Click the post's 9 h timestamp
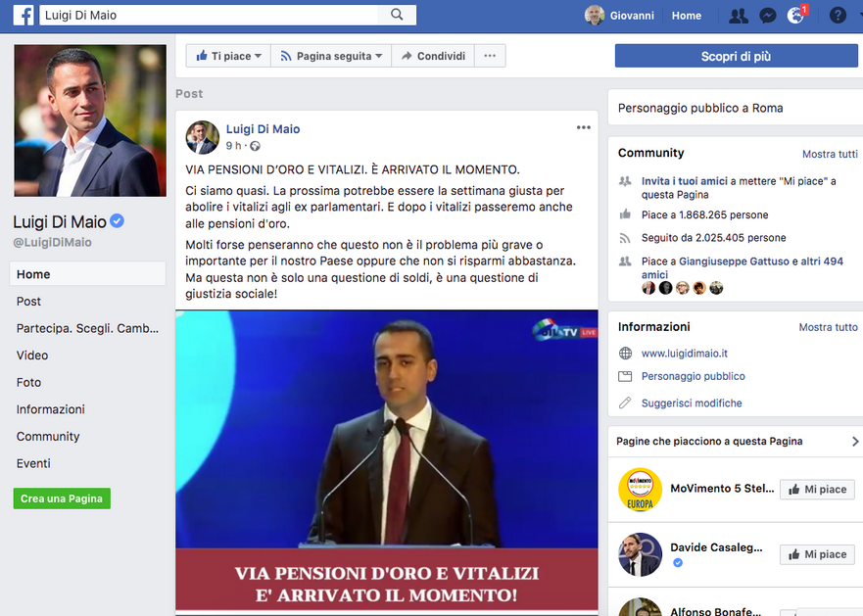Screen dimensions: 863x616 pyautogui.click(x=233, y=145)
